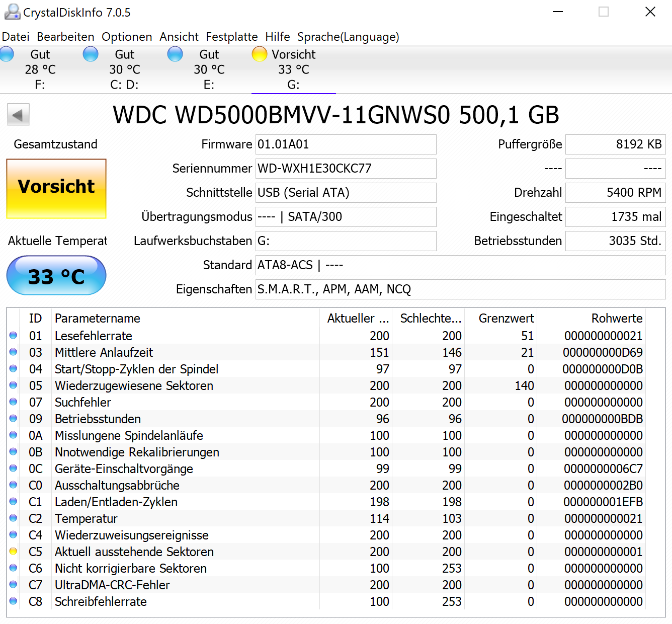Click the Eigenschaften field S.M.A.R.T., APM, AAM, NCQ
The width and height of the screenshot is (672, 624).
pos(461,289)
